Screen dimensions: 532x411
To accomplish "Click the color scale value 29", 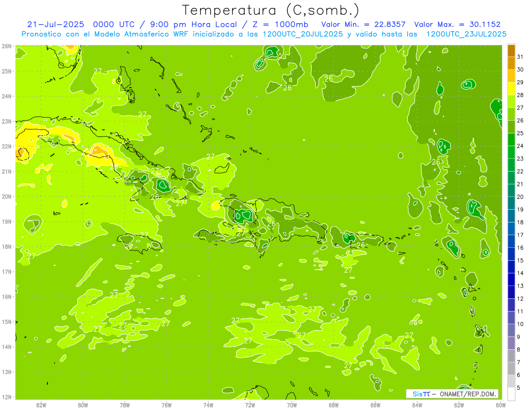I will pyautogui.click(x=520, y=82).
